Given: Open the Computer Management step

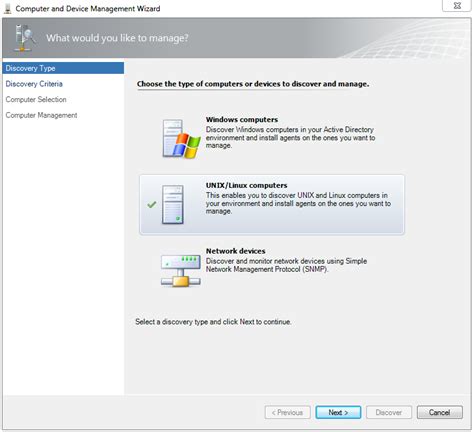Looking at the screenshot, I should point(41,115).
